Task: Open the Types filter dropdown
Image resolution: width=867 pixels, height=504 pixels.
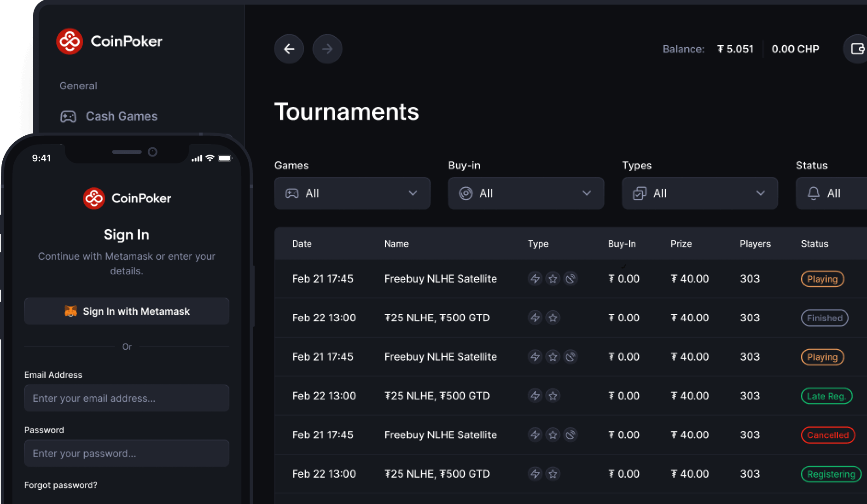Action: coord(699,193)
